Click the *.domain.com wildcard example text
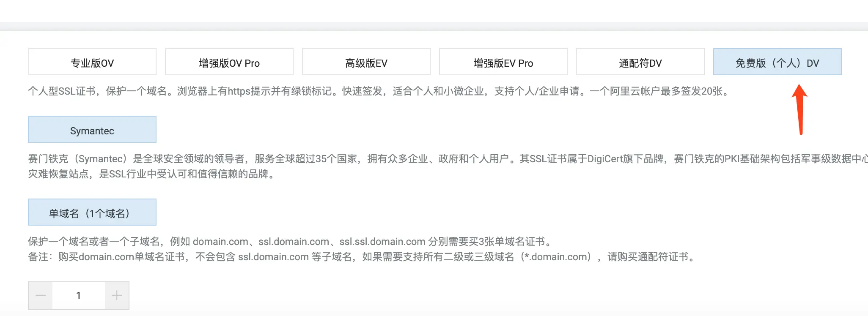This screenshot has height=316, width=868. pyautogui.click(x=556, y=257)
